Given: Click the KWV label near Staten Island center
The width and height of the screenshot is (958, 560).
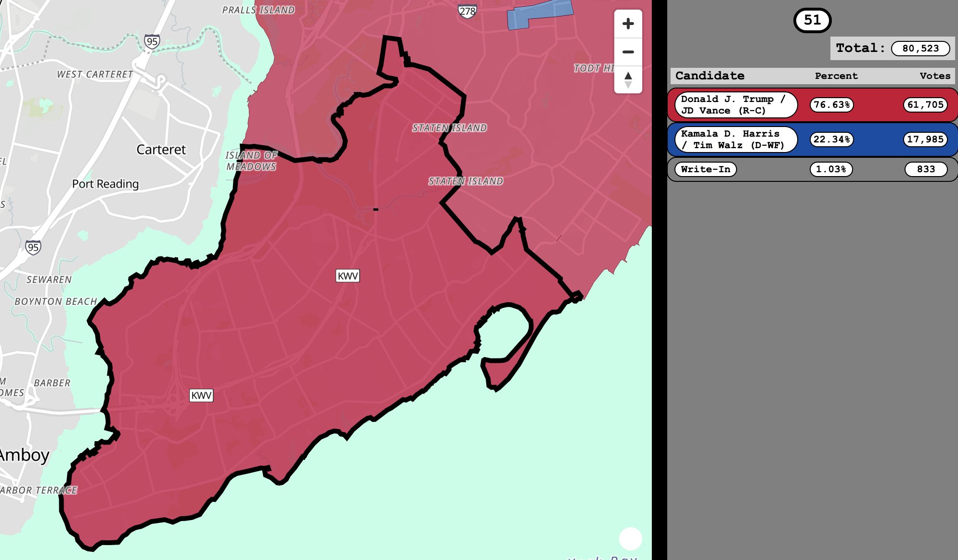Looking at the screenshot, I should (x=348, y=276).
